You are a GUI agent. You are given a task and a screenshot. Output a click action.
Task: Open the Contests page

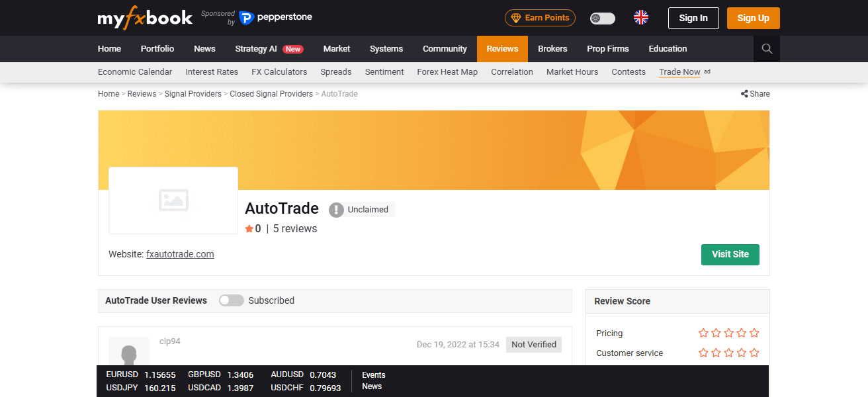629,72
